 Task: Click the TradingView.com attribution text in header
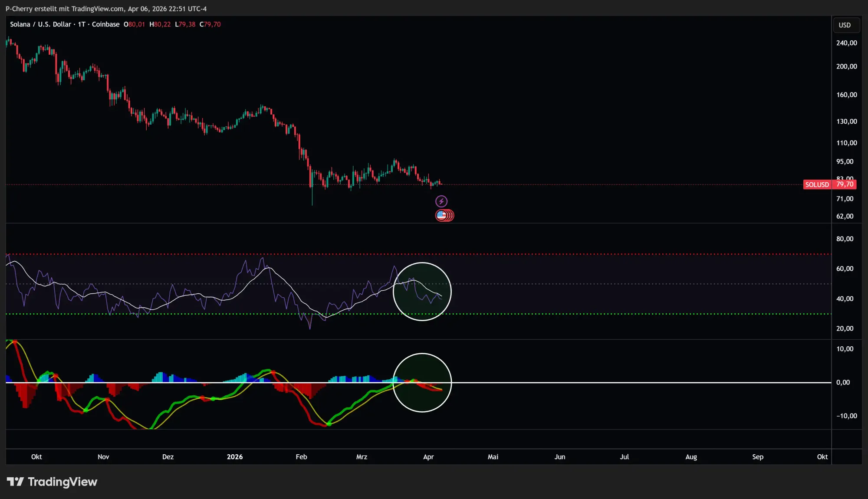(x=97, y=9)
